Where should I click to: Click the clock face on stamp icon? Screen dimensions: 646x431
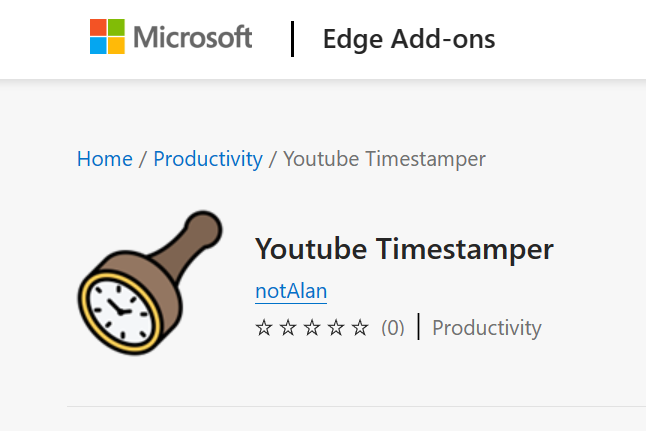[x=118, y=305]
